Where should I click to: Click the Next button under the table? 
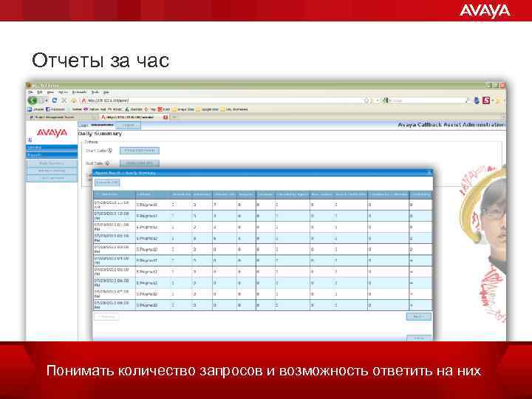pyautogui.click(x=419, y=316)
